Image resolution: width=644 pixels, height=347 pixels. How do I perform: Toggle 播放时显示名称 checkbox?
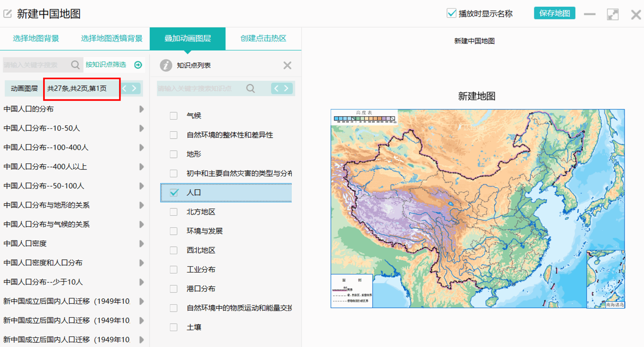tap(451, 14)
